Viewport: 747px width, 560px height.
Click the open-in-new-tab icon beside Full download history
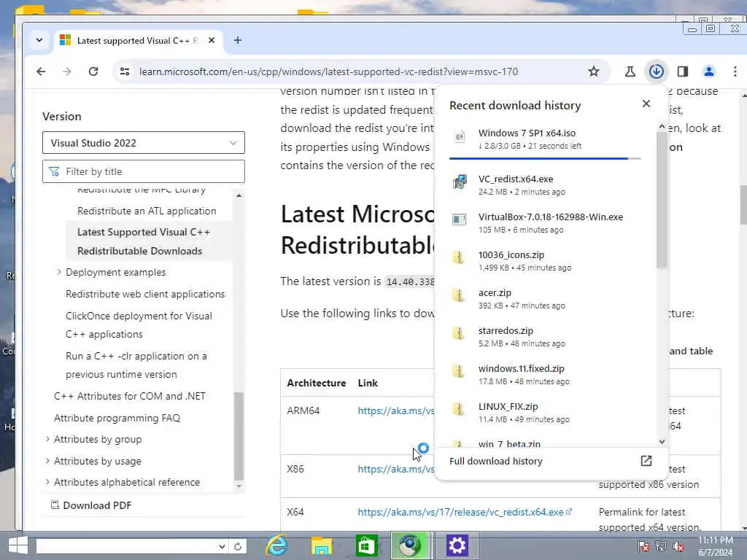coord(646,461)
